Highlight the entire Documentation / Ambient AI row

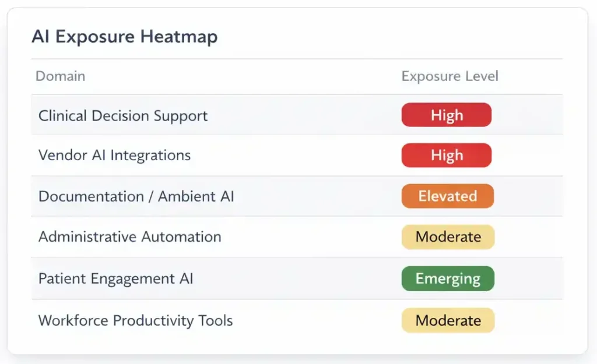297,196
